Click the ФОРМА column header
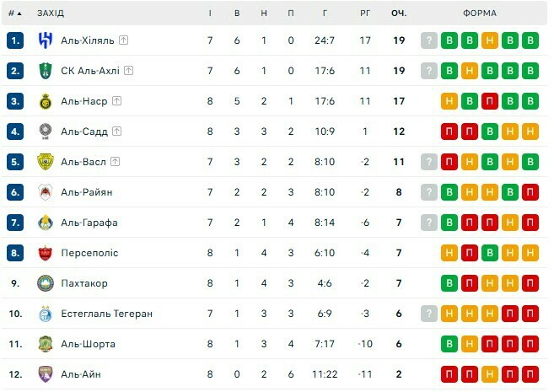554x392 pixels. click(x=480, y=13)
